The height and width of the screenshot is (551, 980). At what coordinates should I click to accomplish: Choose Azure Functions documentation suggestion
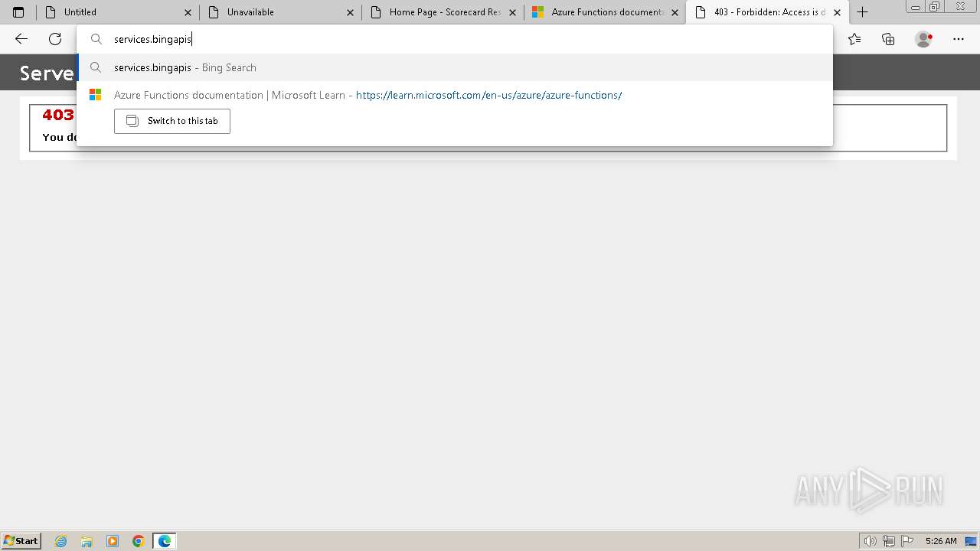(x=455, y=95)
